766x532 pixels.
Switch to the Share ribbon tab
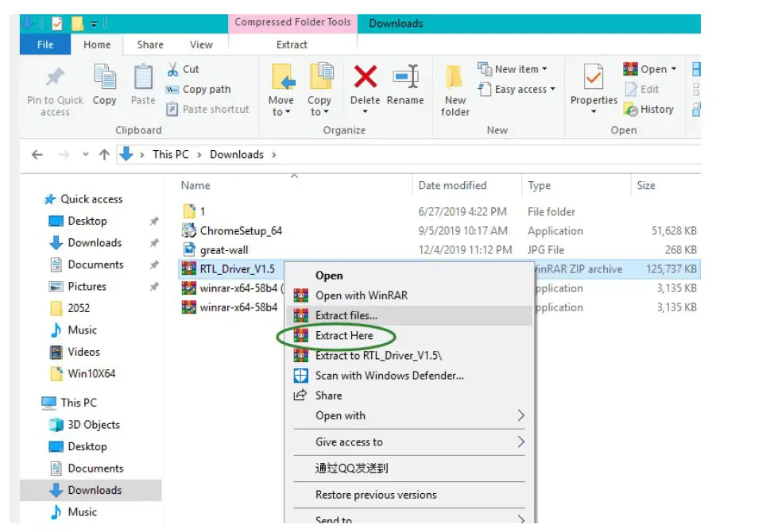pyautogui.click(x=150, y=44)
